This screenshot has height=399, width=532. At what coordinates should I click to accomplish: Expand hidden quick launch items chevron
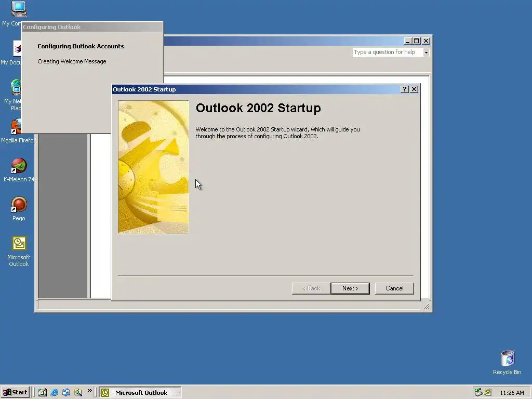(89, 391)
